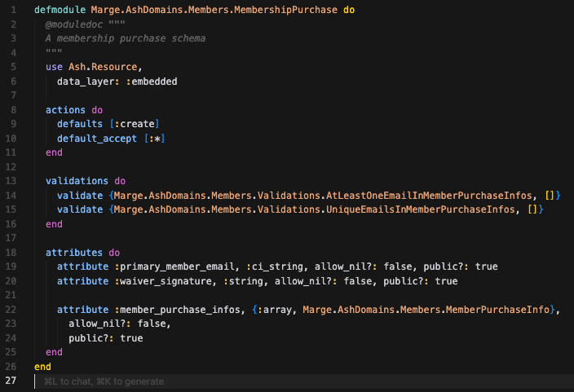Click the :ci_string type on line 19
Viewport: 574px width, 392px height.
coord(271,266)
